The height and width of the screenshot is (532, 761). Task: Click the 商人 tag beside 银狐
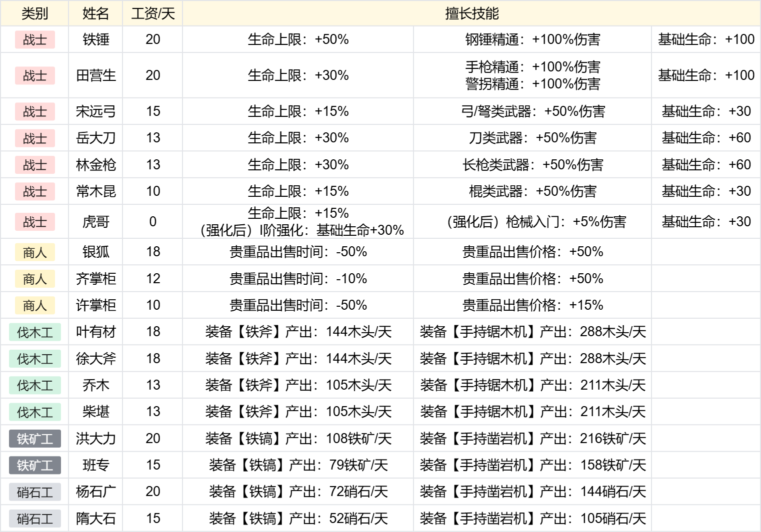[x=34, y=252]
